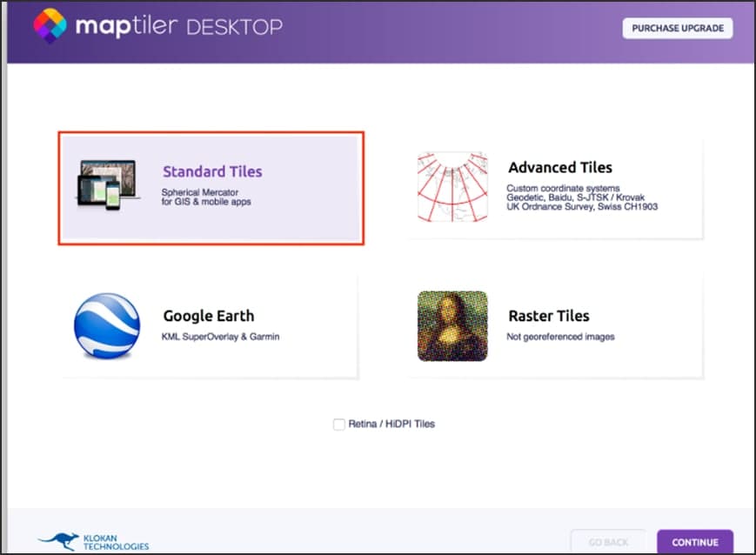Screen dimensions: 756x555
Task: Click the Continue button
Action: pos(695,542)
